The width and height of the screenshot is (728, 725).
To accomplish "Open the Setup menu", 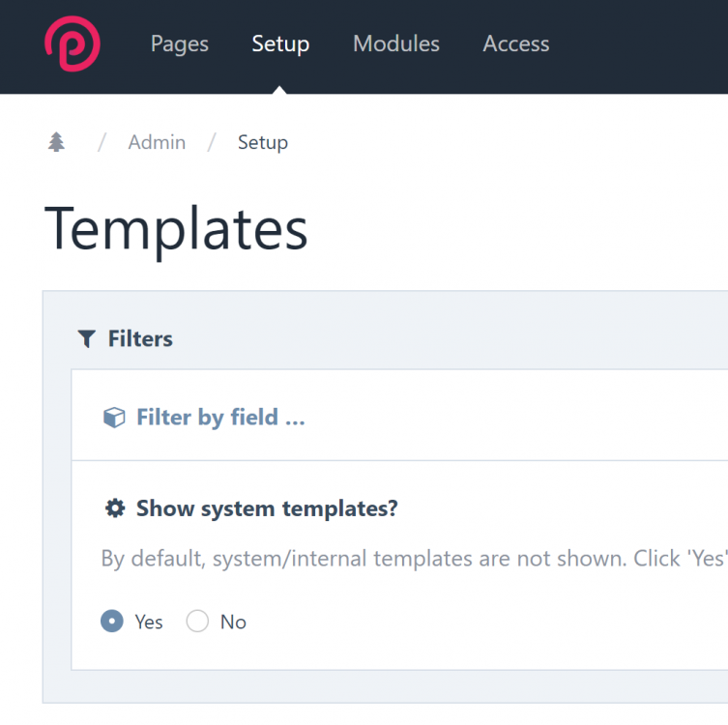I will tap(280, 44).
